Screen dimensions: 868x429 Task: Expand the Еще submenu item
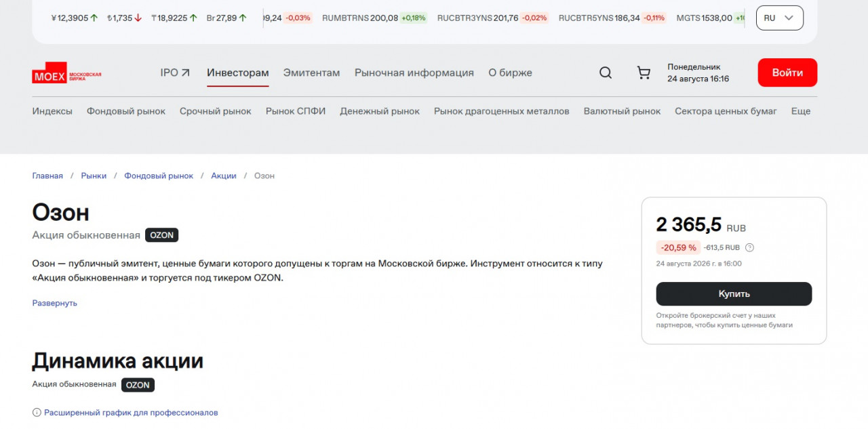(801, 111)
